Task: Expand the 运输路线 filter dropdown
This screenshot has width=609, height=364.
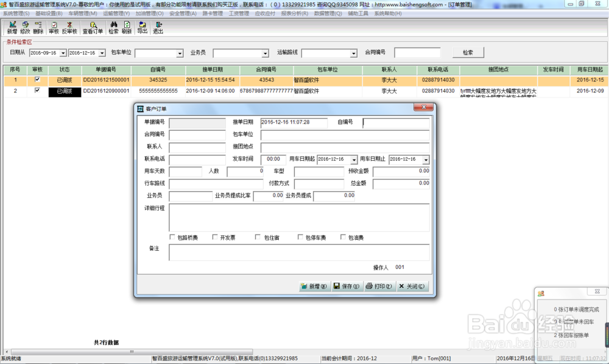Action: [353, 53]
